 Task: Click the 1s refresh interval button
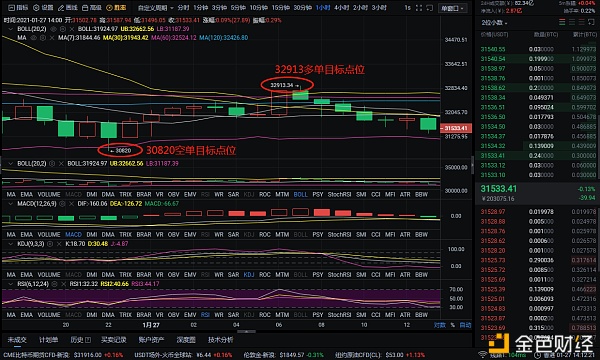pyautogui.click(x=408, y=8)
